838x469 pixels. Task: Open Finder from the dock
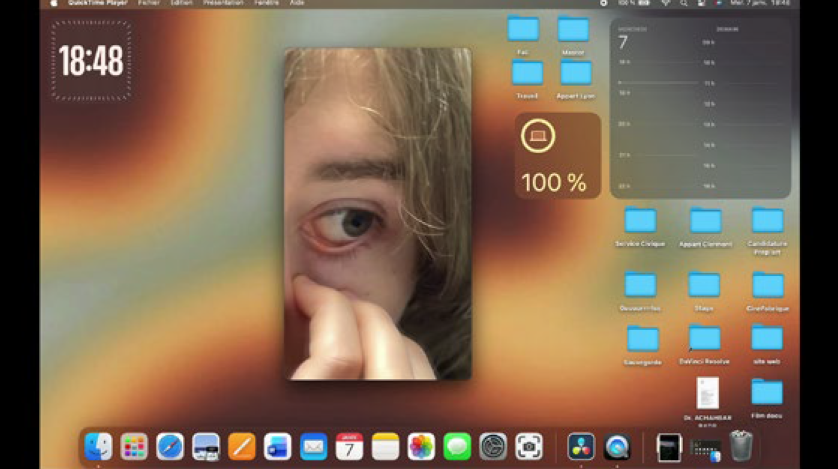coord(98,446)
